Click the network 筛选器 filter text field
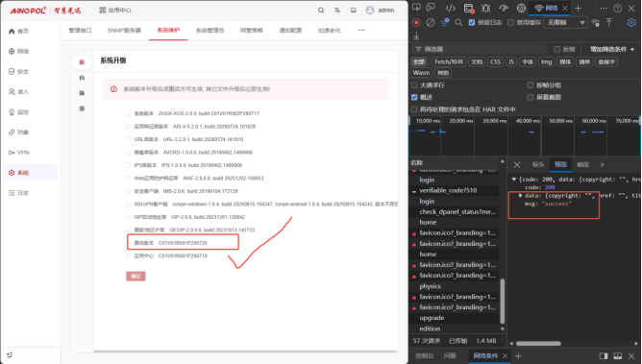Screen dimensions: 642x364 click(x=479, y=49)
